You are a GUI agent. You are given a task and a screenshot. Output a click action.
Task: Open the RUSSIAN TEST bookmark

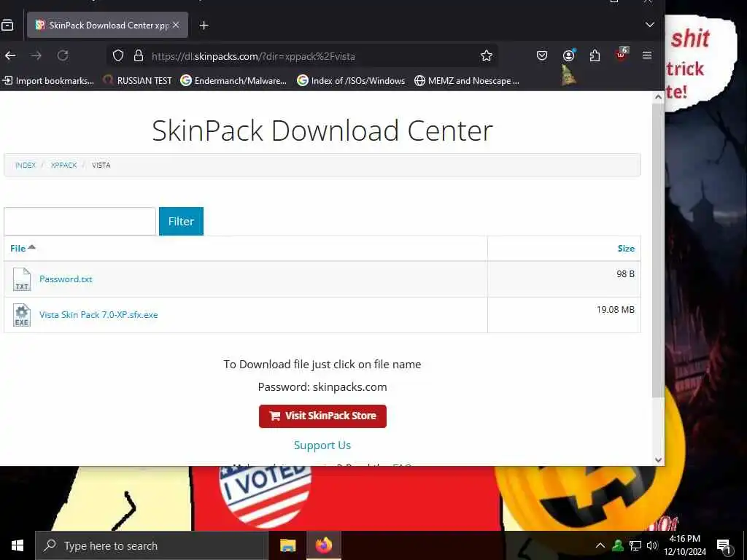pyautogui.click(x=138, y=80)
